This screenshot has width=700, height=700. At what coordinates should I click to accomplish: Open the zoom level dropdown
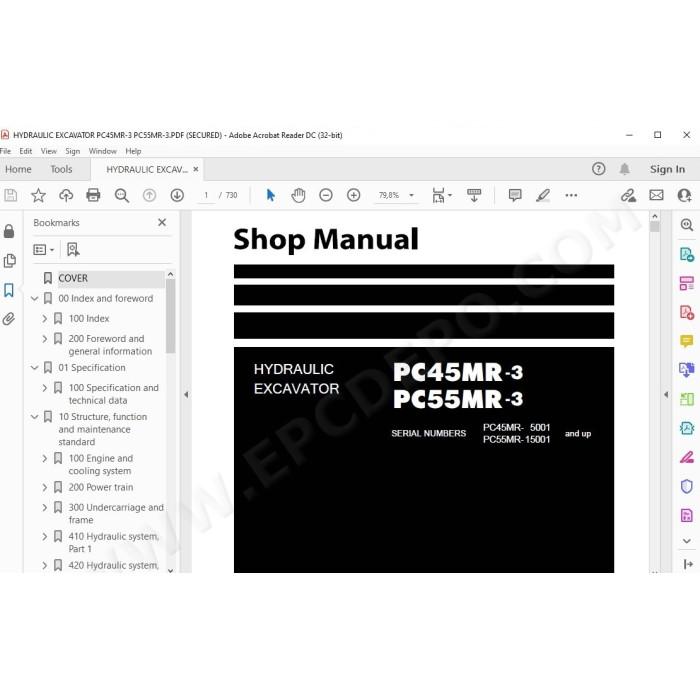pos(411,195)
